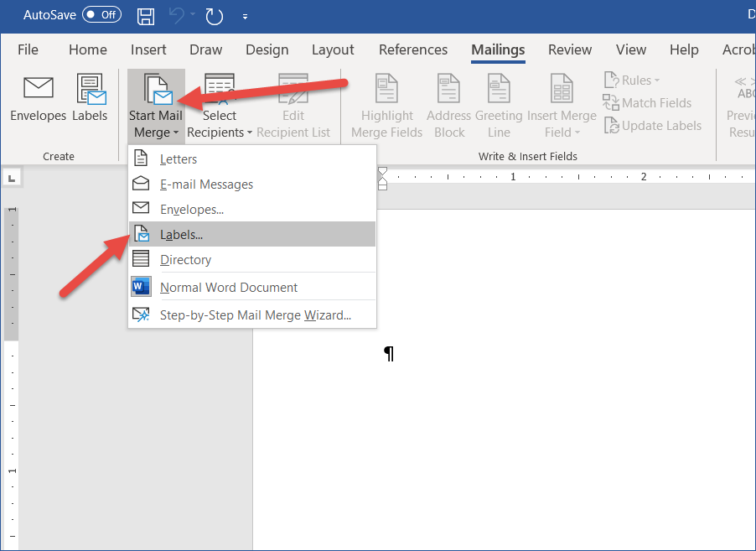
Task: Click in document at paragraph mark
Action: (x=389, y=354)
